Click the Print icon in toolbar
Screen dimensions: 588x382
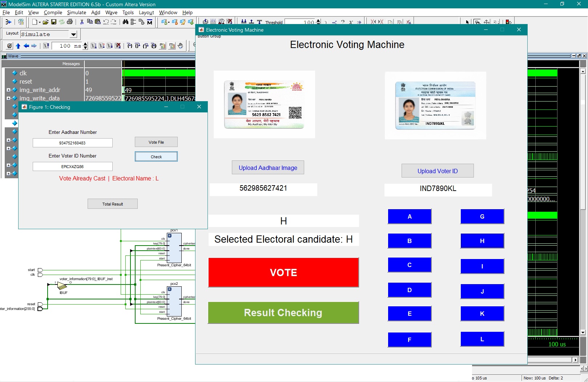tap(70, 22)
